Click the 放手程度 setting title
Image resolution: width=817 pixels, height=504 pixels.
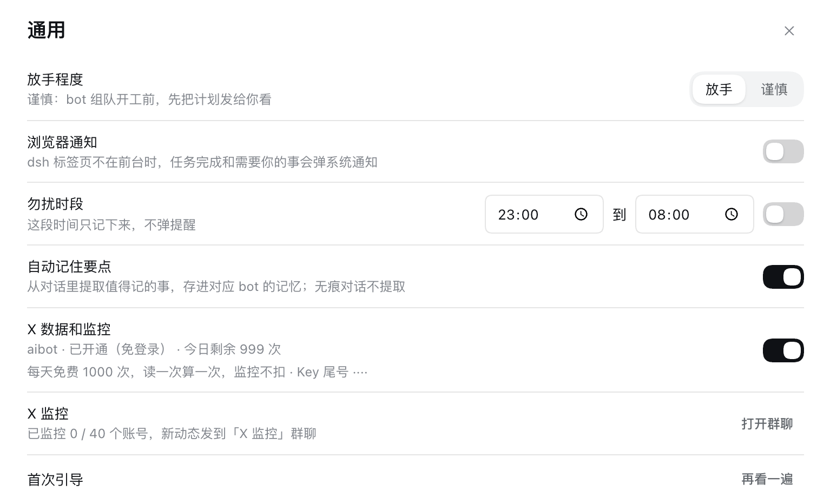55,79
